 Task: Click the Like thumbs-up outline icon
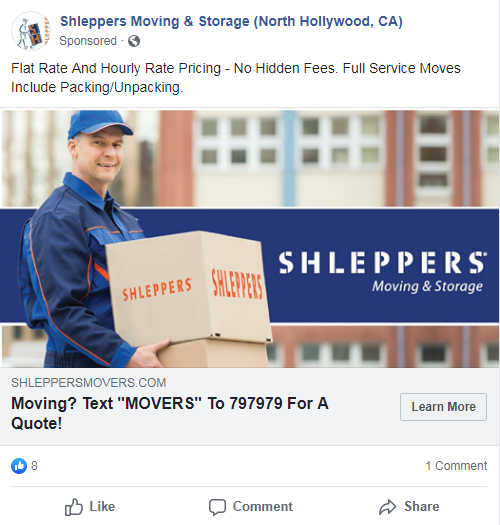pyautogui.click(x=74, y=507)
